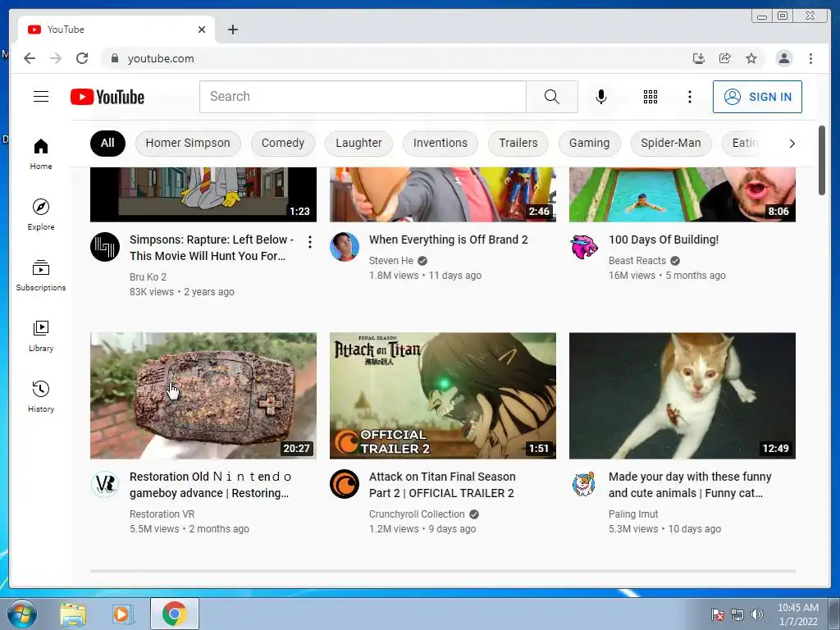Click the Simpsons video thumbnail
The width and height of the screenshot is (840, 630).
[203, 194]
